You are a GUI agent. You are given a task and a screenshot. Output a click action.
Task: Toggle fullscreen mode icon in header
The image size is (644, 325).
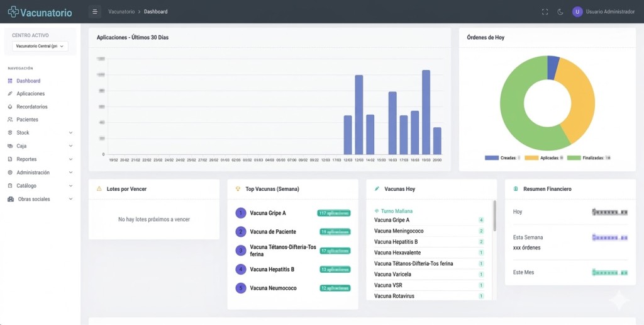click(x=545, y=12)
